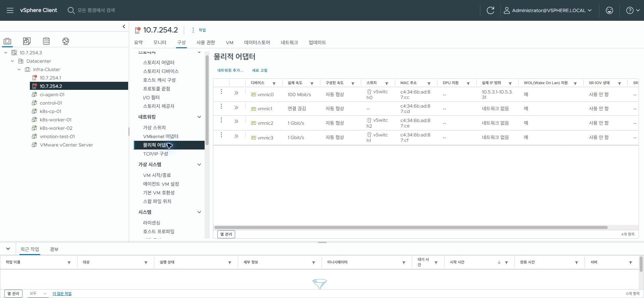Open the actions menu for vmnic0 row
Viewport: 644px width, 298px height.
coord(221,92)
